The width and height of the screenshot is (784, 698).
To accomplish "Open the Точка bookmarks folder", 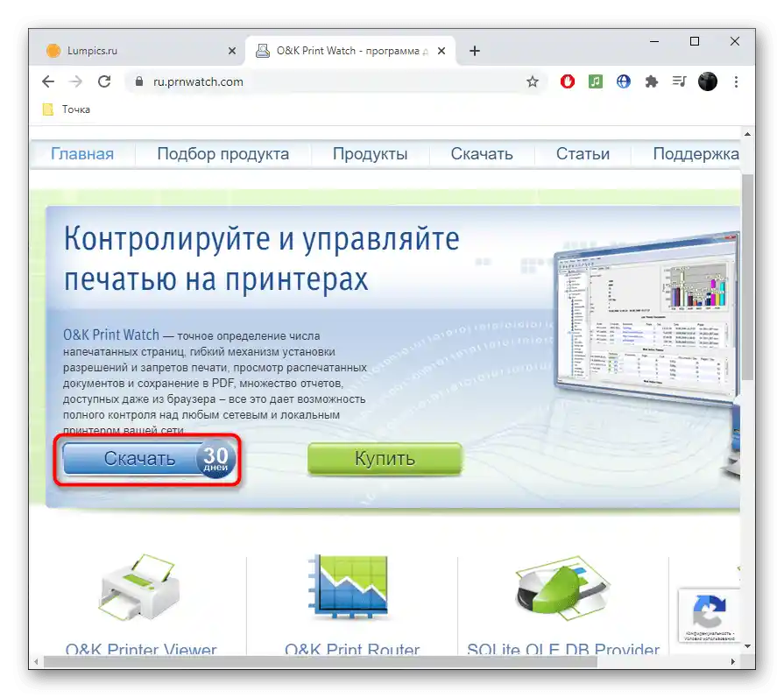I will (x=67, y=109).
